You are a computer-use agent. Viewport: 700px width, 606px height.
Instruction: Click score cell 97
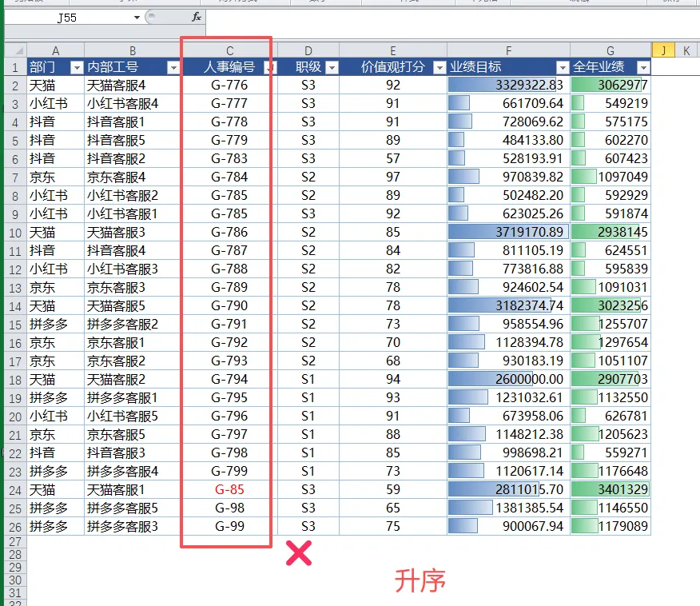pos(393,177)
